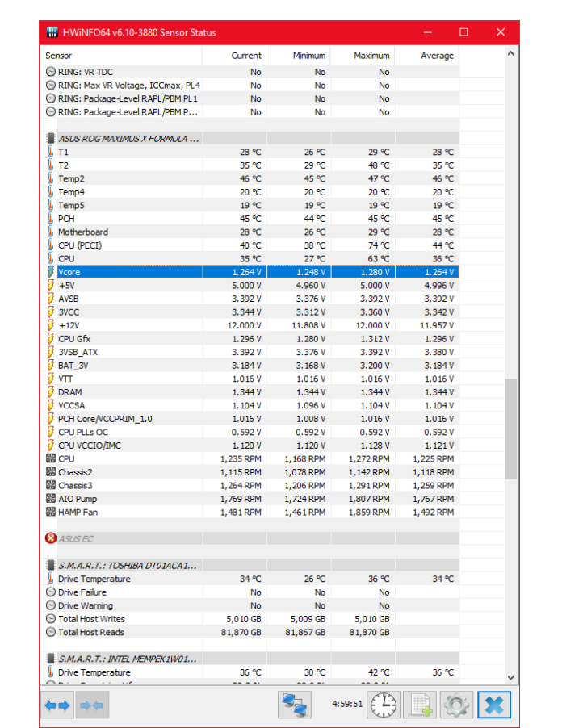Click the Maximum column header
The height and width of the screenshot is (728, 562).
pos(363,56)
